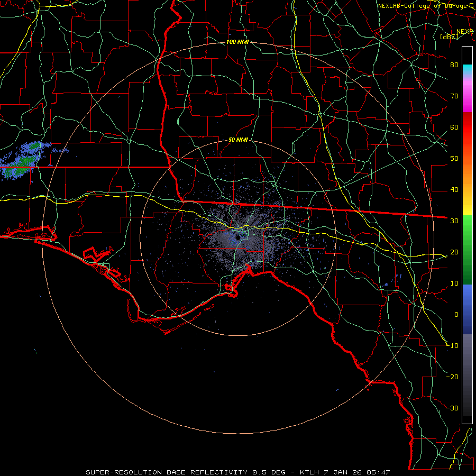Click the -30 value on the dBZ scale
The width and height of the screenshot is (476, 476).
(452, 408)
